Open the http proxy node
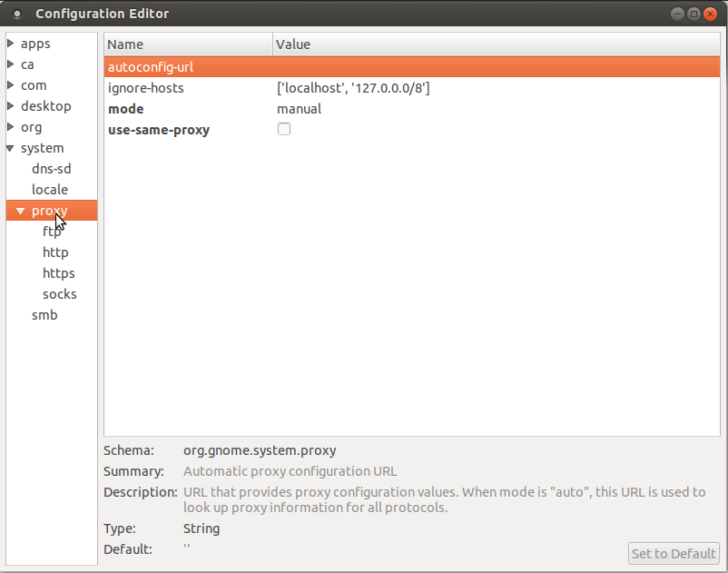The width and height of the screenshot is (728, 573). [x=55, y=252]
